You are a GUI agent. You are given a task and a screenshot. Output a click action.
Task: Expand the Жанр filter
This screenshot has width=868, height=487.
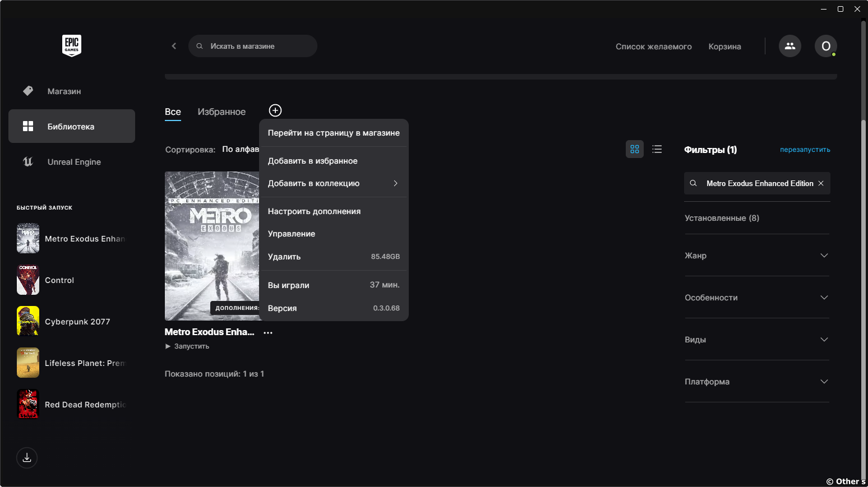click(757, 256)
